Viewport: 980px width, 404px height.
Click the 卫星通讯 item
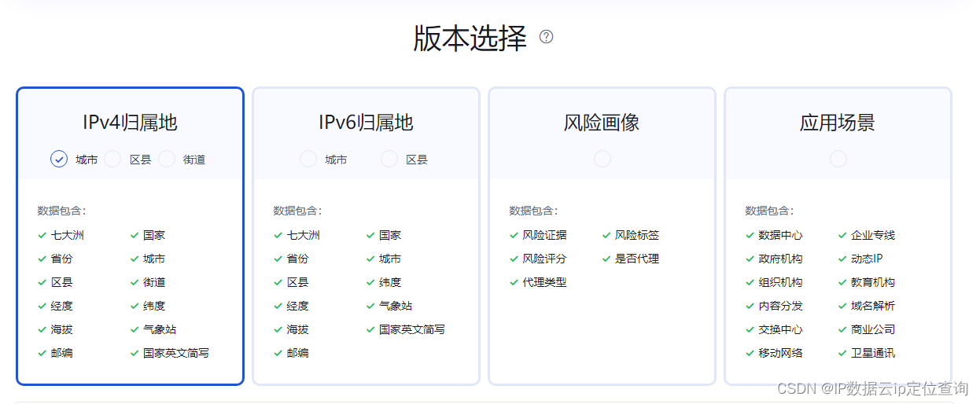tap(873, 353)
